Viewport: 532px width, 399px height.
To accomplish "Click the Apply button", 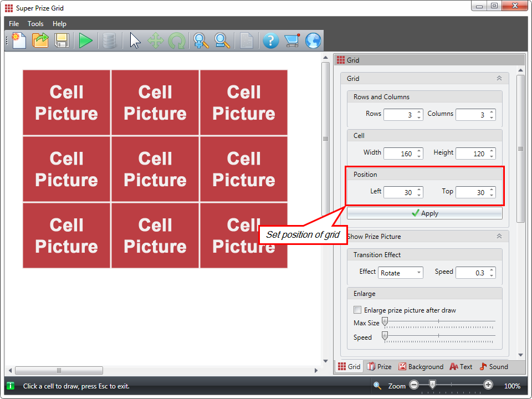I will click(424, 213).
